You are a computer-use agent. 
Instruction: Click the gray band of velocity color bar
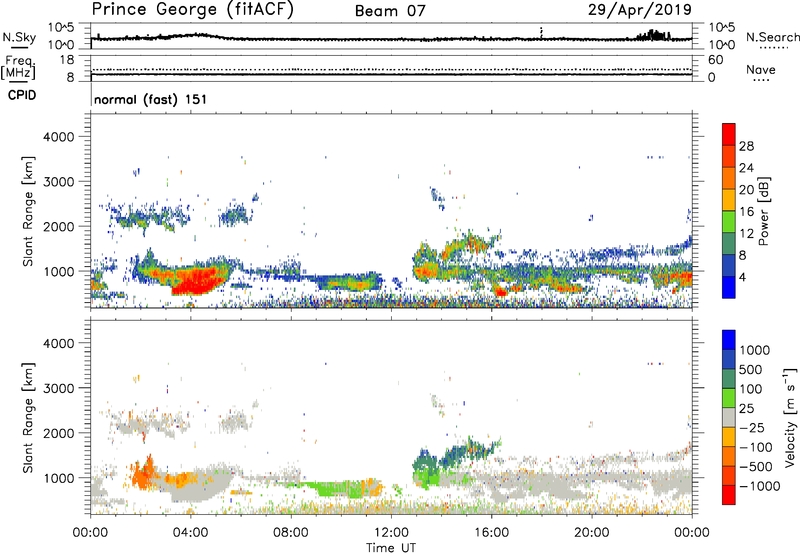(729, 417)
